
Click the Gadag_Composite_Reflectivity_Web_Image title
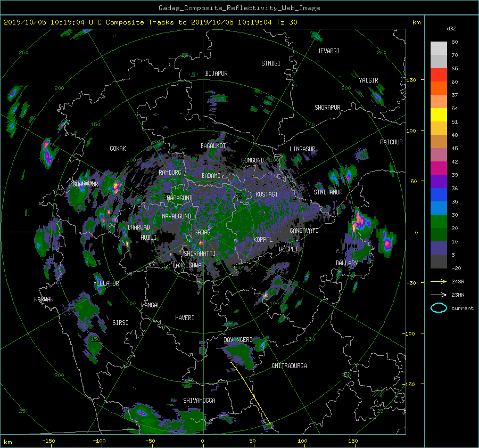click(239, 8)
